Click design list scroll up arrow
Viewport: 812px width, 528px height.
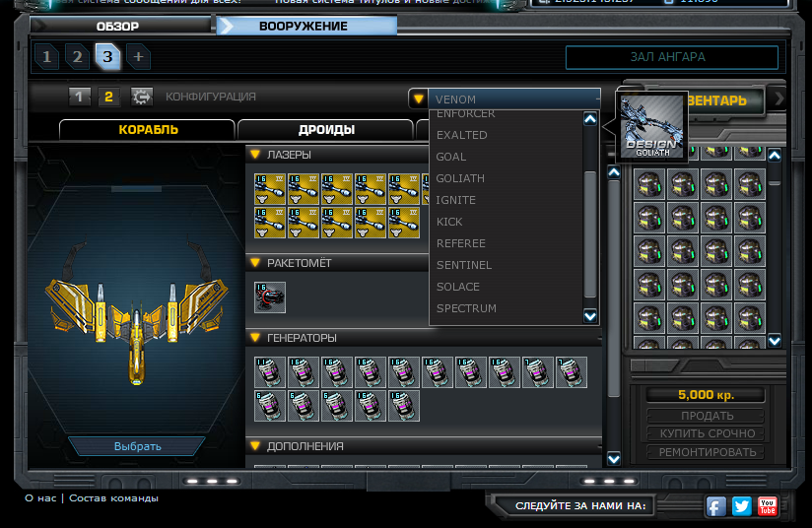coord(590,119)
